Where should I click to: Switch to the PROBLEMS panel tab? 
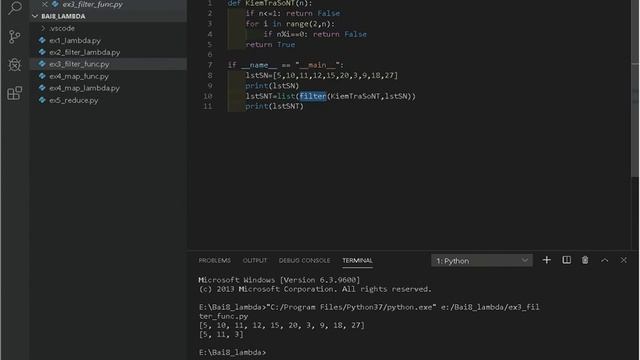[215, 260]
